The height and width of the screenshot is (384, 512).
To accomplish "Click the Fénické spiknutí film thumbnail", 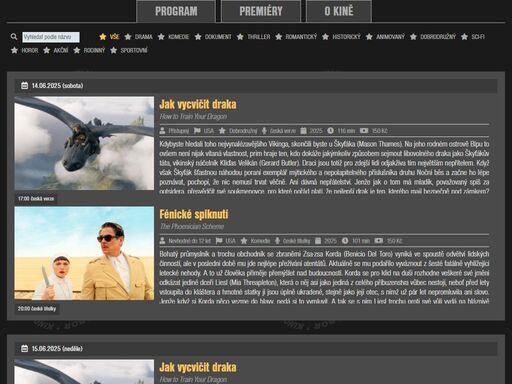I will click(84, 253).
